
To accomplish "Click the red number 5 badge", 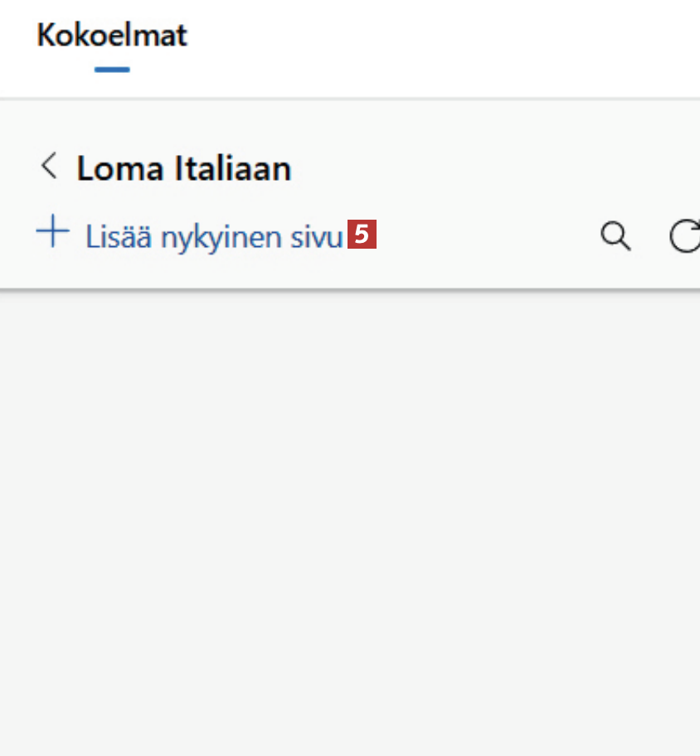I will [x=362, y=235].
